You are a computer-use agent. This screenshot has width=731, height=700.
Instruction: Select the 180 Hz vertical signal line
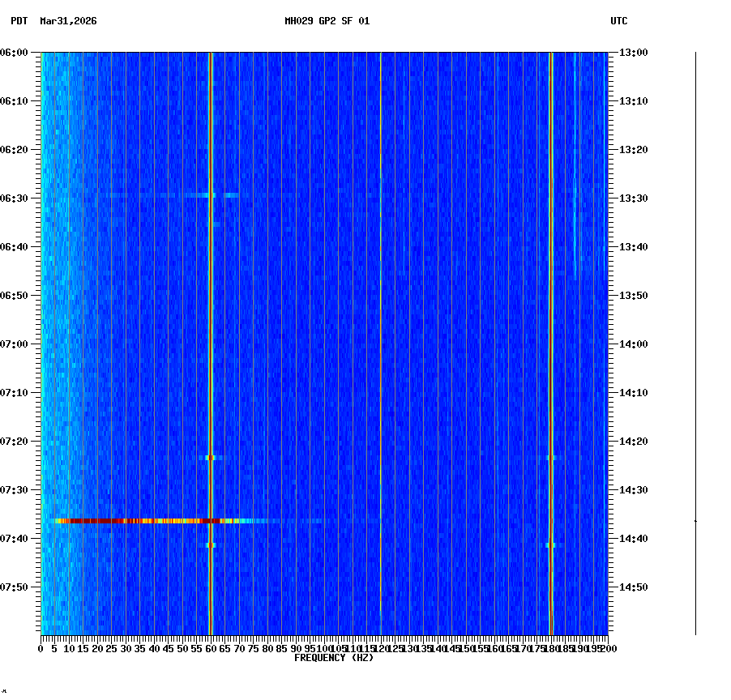tap(551, 324)
